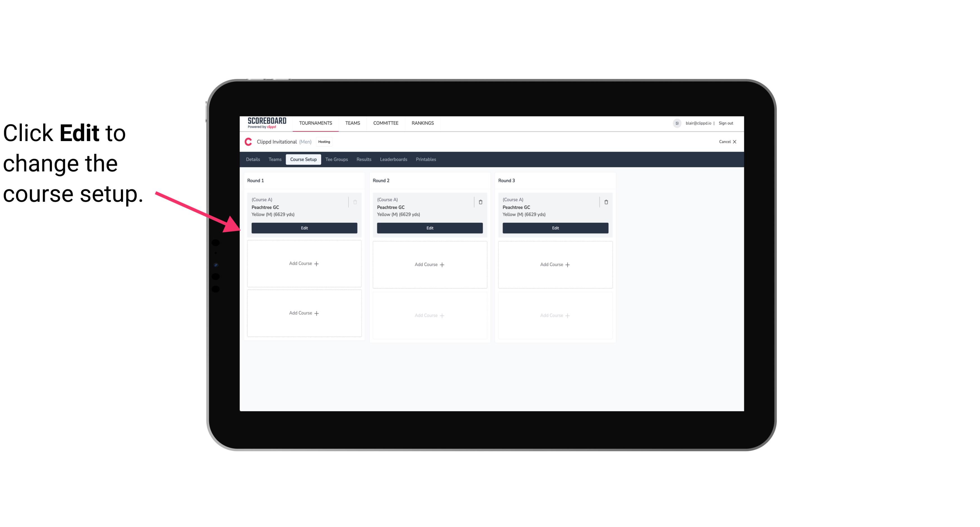Screen dimensions: 980x527
Task: Click the delete icon for Round 2
Action: click(x=480, y=202)
